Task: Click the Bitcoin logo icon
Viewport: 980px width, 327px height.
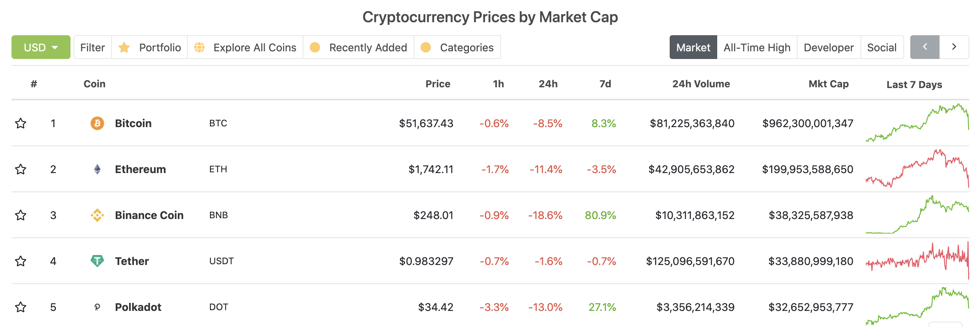Action: (x=97, y=123)
